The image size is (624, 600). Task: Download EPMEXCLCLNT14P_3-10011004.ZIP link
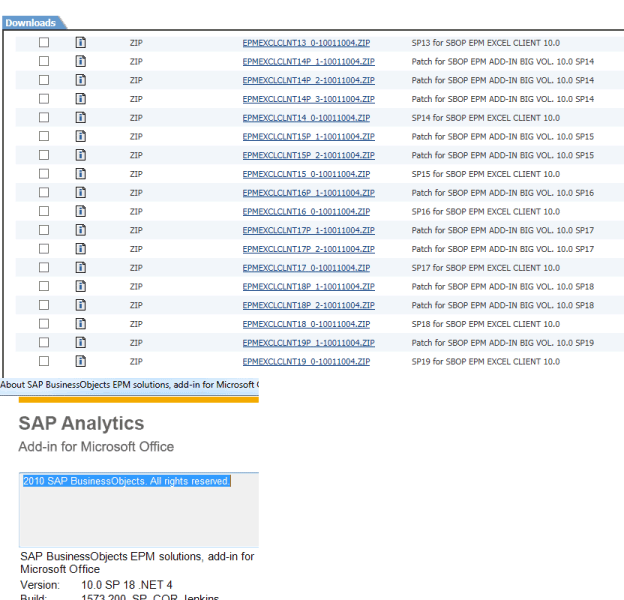coord(308,99)
